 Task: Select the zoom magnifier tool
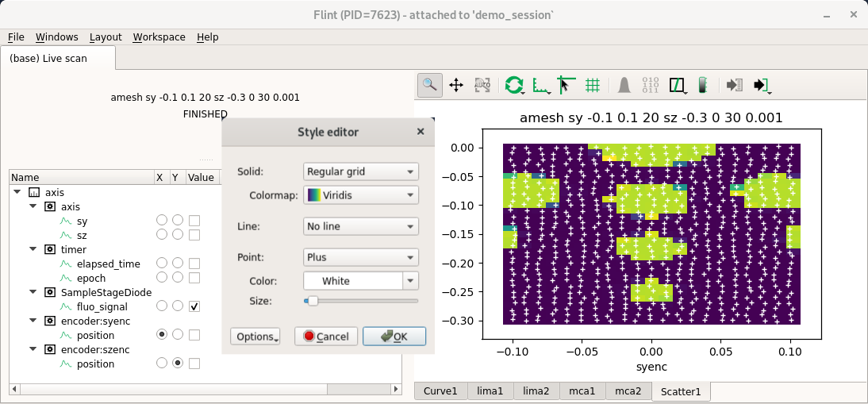pos(429,85)
